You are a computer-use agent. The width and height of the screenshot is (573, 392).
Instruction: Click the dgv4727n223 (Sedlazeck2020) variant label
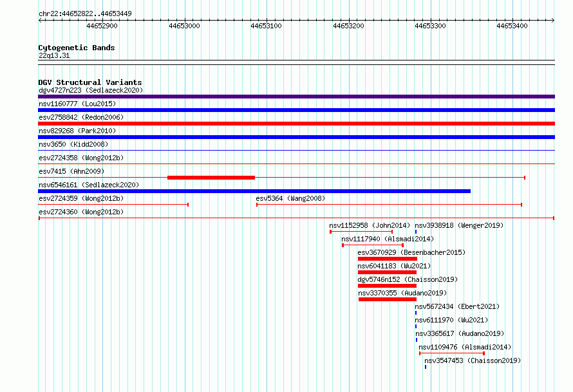click(x=91, y=90)
